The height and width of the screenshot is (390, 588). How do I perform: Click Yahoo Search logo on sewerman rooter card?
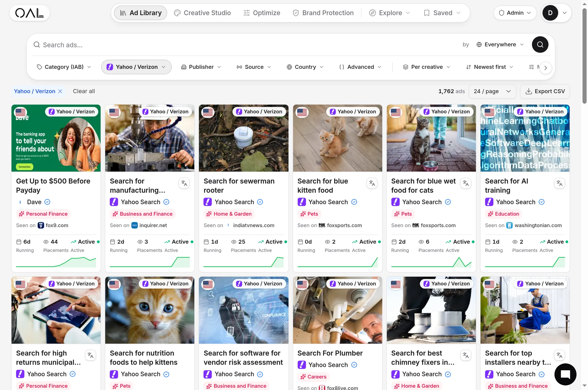tap(208, 202)
